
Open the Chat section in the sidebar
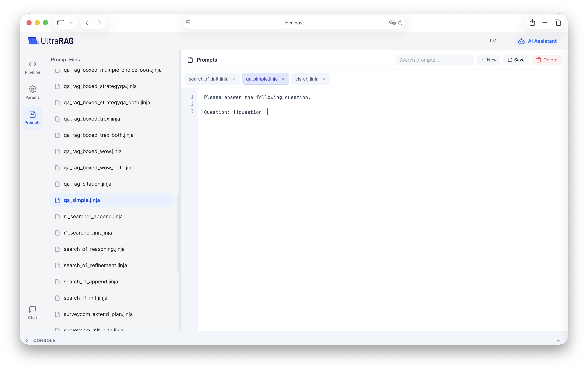[x=32, y=312]
